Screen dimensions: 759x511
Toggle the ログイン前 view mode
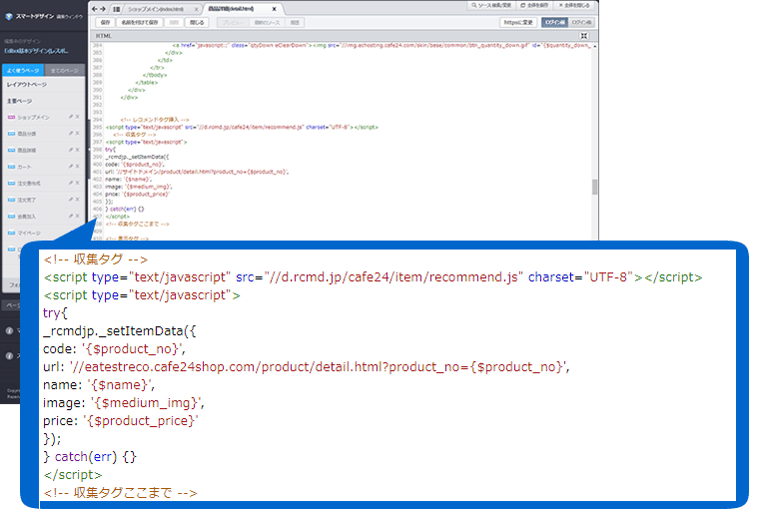point(581,22)
